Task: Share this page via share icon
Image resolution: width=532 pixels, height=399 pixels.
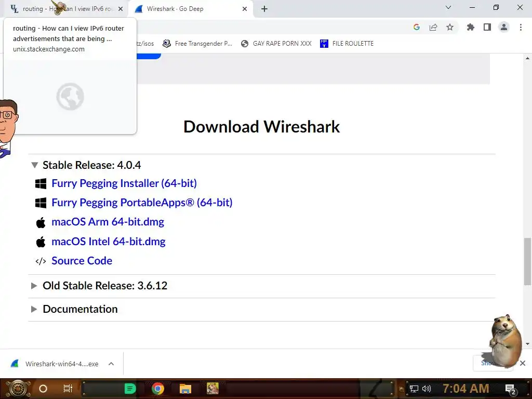Action: [x=433, y=27]
